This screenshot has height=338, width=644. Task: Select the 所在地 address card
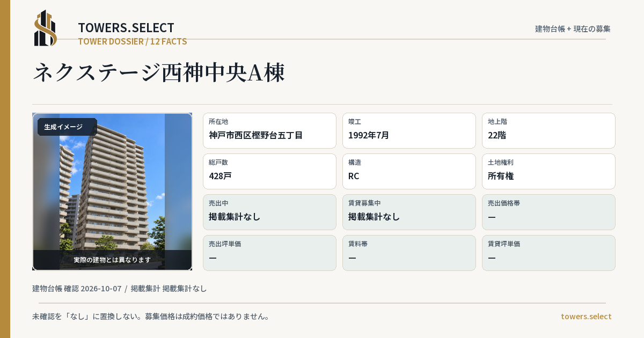269,130
